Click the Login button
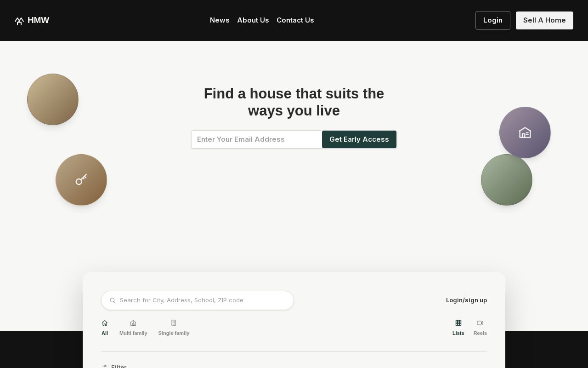 (493, 20)
